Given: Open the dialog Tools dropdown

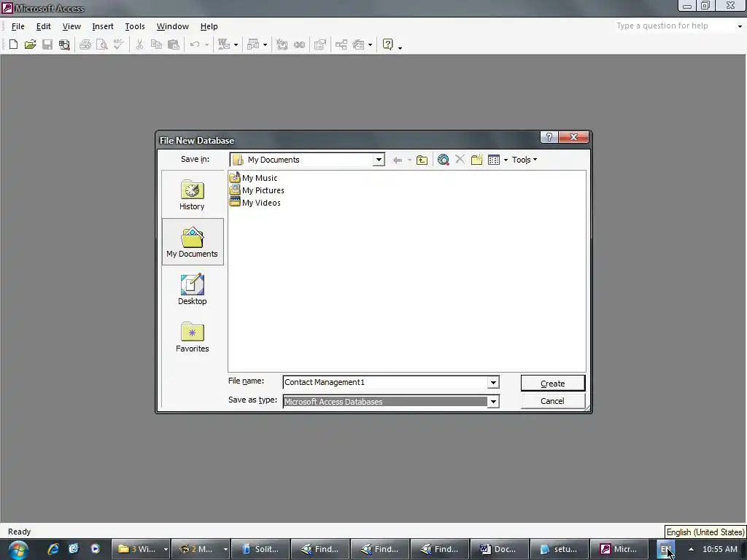Looking at the screenshot, I should pos(524,160).
